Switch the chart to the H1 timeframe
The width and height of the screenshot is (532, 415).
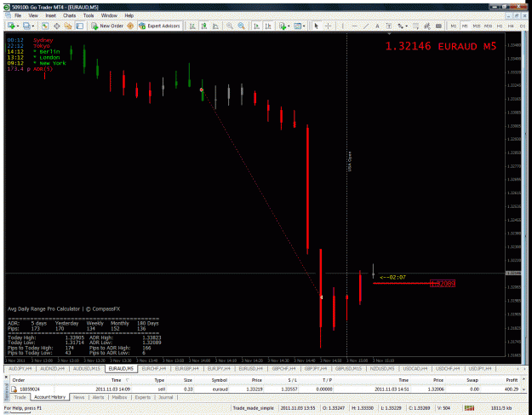[500, 26]
